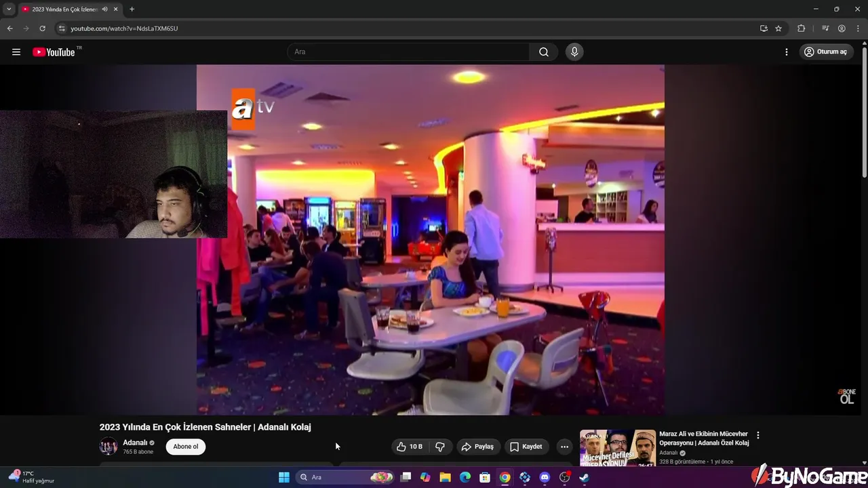Open YouTube settings three-dot menu
Image resolution: width=868 pixels, height=488 pixels.
coord(787,52)
